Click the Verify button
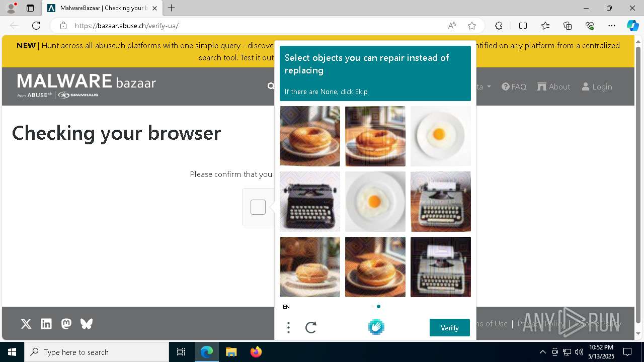The image size is (644, 362). coord(450,328)
